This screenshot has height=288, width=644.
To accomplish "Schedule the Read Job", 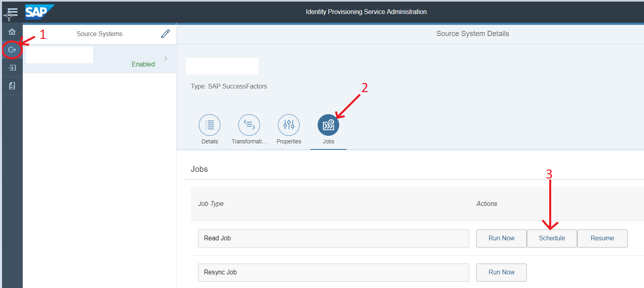I will 552,238.
